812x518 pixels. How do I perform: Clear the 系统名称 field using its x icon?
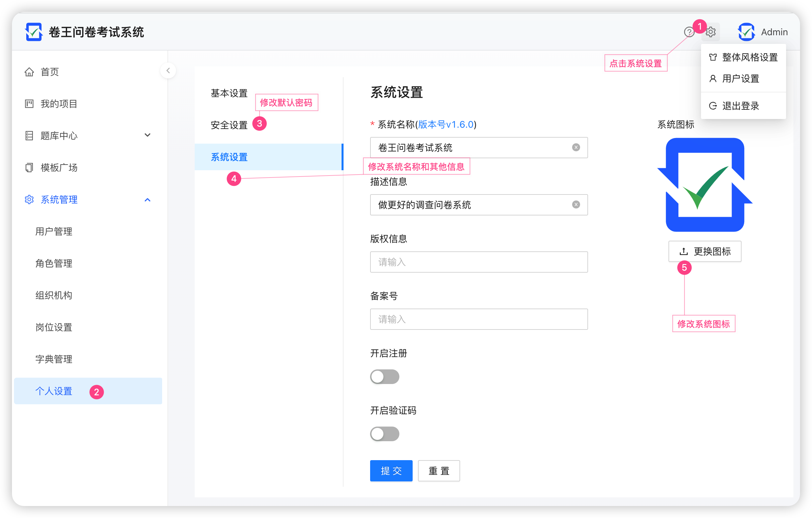pyautogui.click(x=576, y=147)
